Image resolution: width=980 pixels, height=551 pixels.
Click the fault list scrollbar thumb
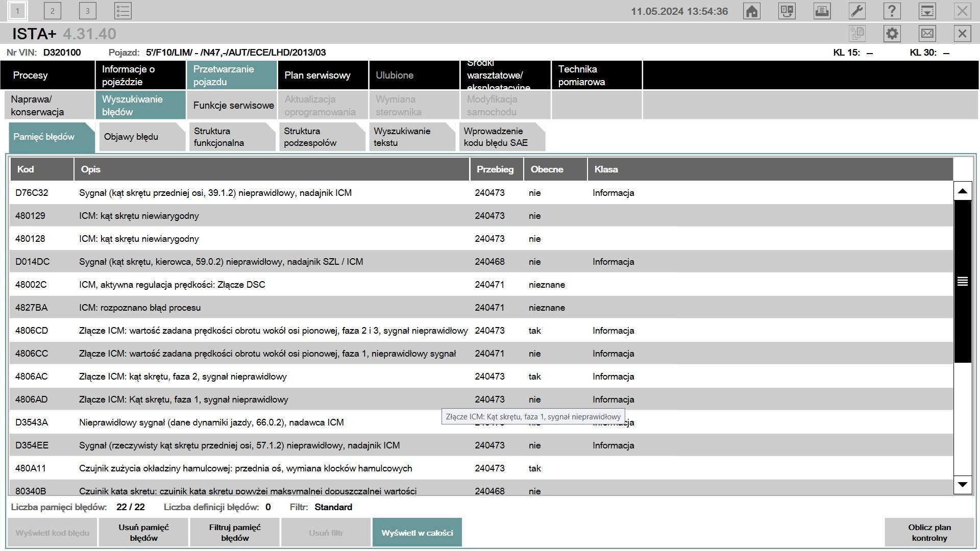pos(963,281)
